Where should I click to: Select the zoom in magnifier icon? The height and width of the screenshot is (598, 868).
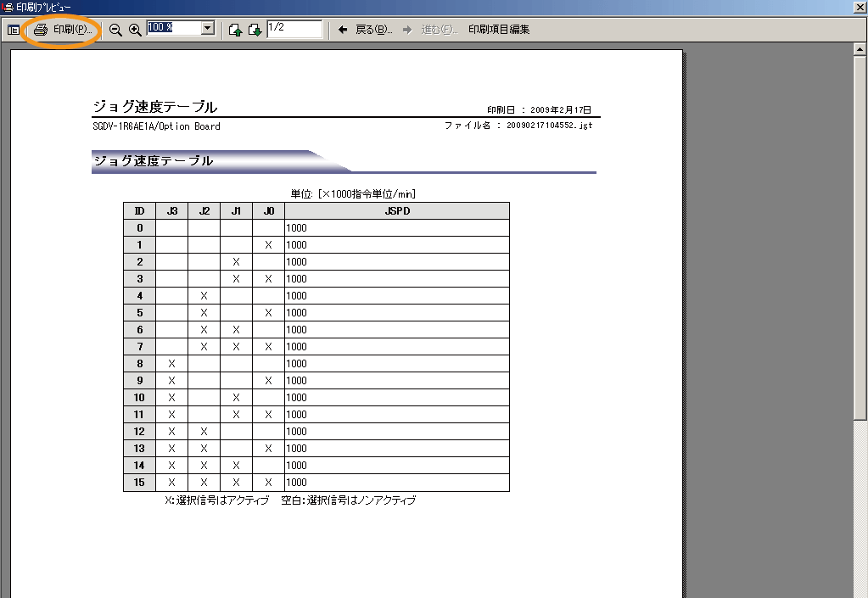click(x=132, y=28)
